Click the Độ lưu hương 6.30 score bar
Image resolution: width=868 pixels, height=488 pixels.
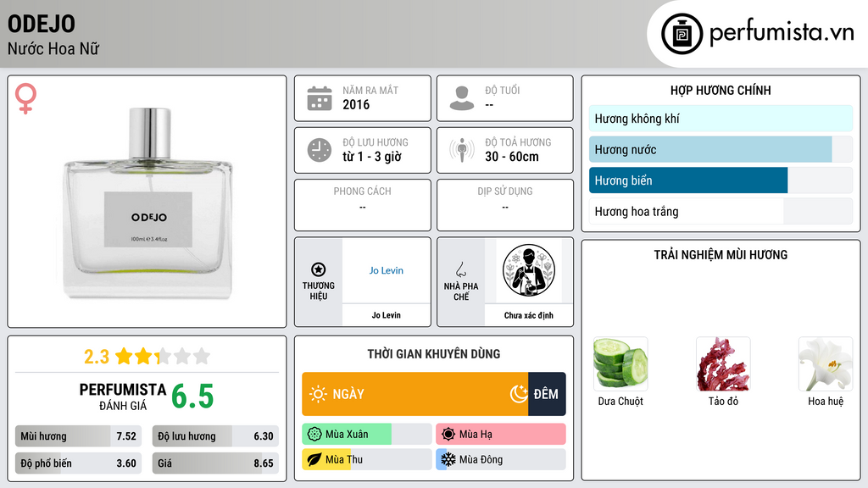pyautogui.click(x=215, y=436)
